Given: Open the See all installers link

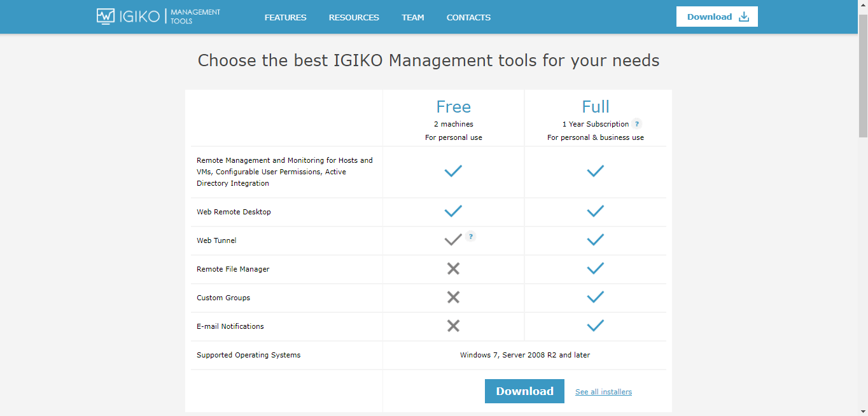Looking at the screenshot, I should [x=603, y=392].
